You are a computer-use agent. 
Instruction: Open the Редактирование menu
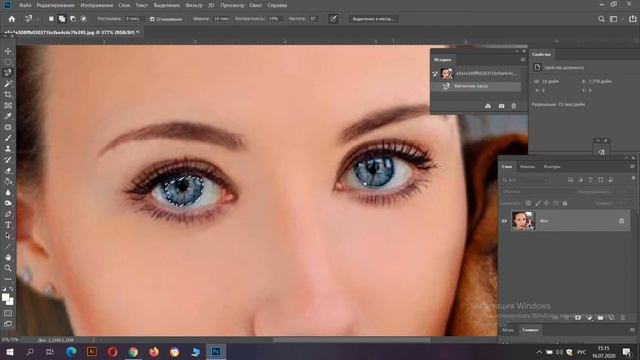click(56, 5)
